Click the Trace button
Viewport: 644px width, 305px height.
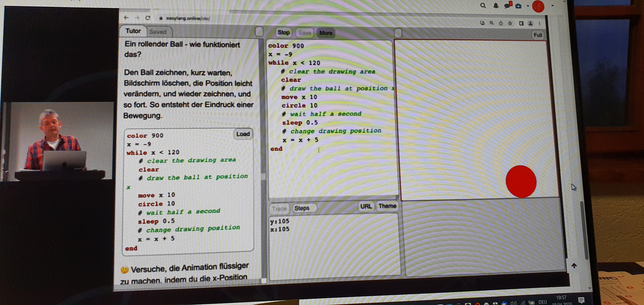coord(279,208)
